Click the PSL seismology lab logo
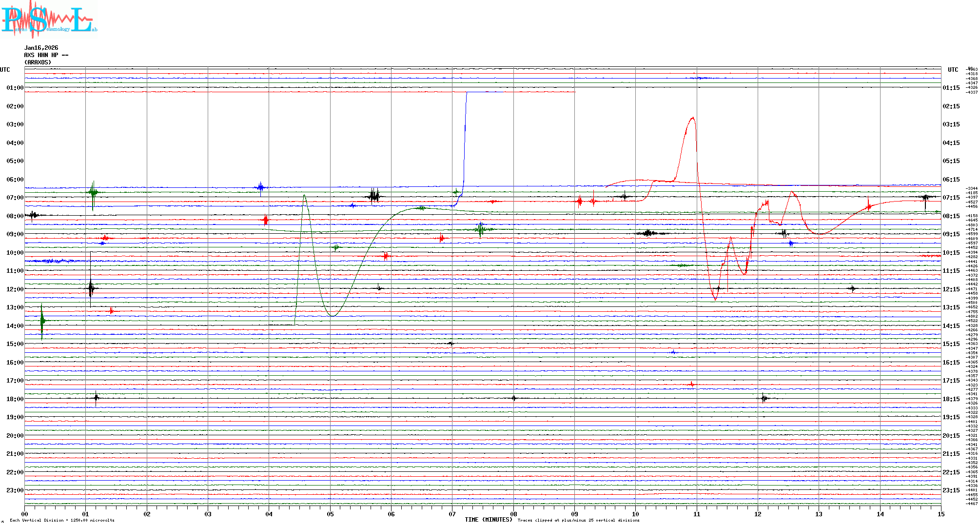This screenshot has height=527, width=980. click(x=49, y=20)
